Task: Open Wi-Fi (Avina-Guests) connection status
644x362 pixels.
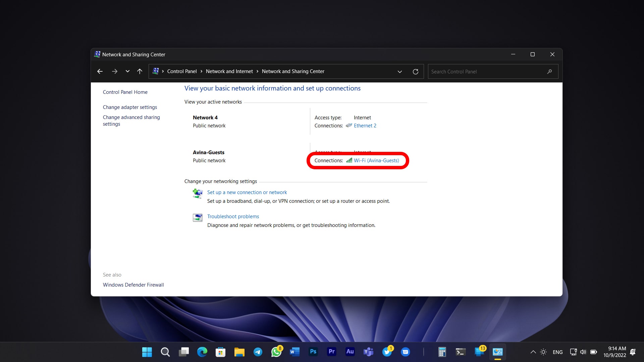Action: (x=376, y=161)
